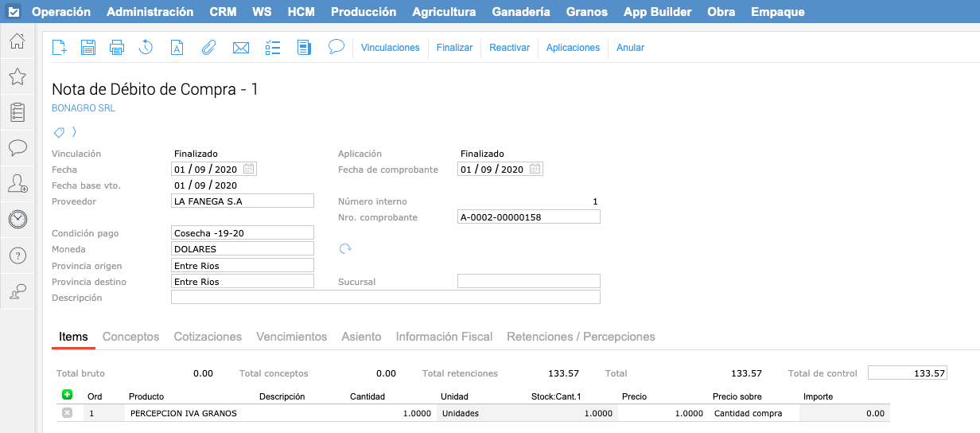Open the comments speech bubble in toolbar

click(336, 48)
